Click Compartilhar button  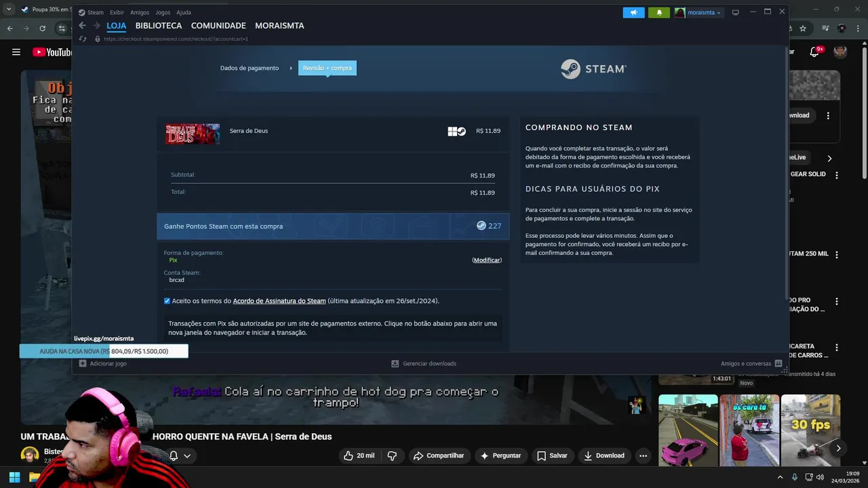coord(439,455)
